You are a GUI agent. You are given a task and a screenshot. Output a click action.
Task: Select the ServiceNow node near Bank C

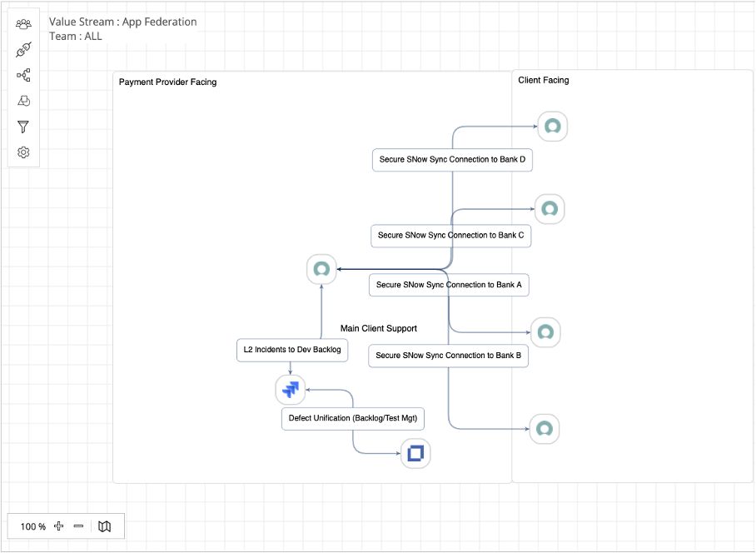550,209
